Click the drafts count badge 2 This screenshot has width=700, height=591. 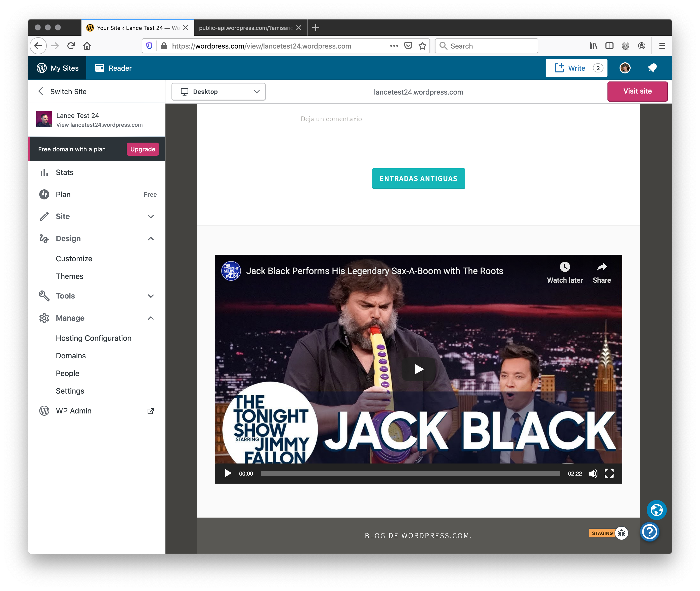(598, 68)
